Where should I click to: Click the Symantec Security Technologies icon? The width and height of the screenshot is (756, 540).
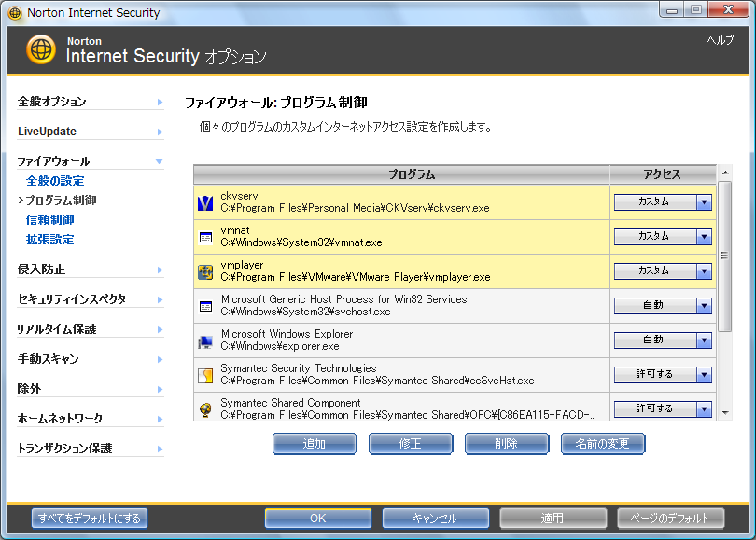click(205, 375)
